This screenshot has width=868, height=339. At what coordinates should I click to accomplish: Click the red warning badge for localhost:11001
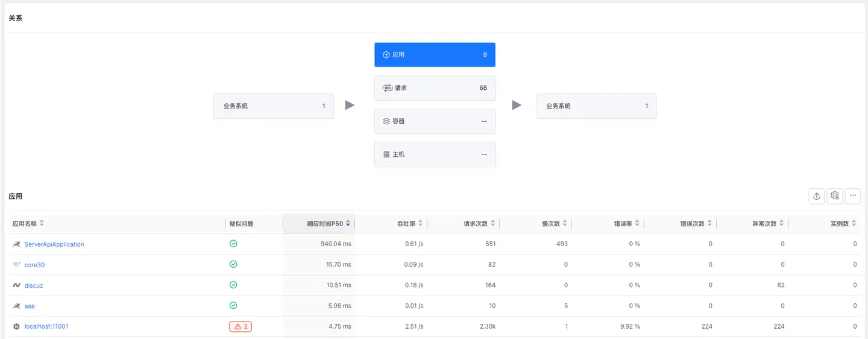click(x=241, y=326)
